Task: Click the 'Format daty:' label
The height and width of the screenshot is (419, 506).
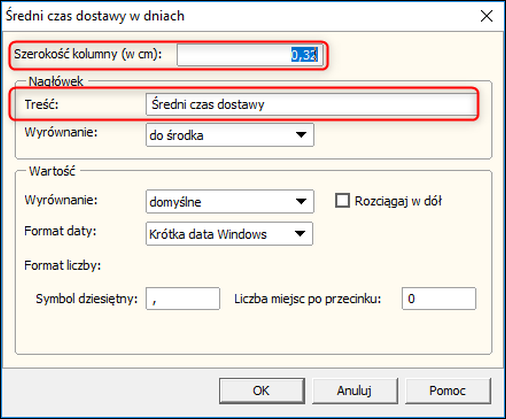Action: click(60, 231)
